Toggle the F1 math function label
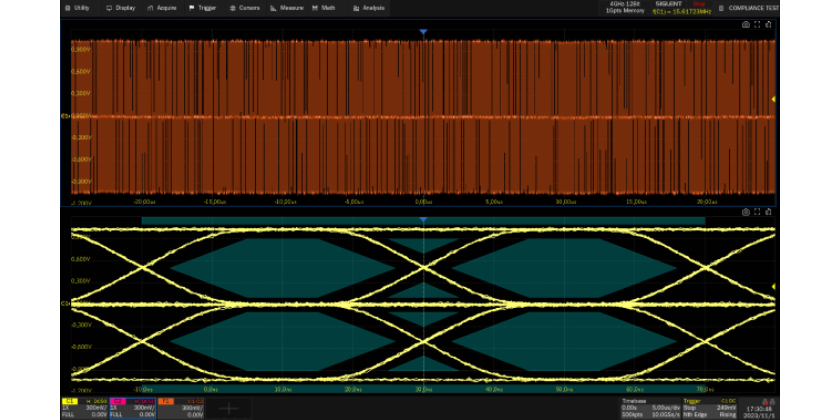Screen dimensions: 840x420 (166, 400)
